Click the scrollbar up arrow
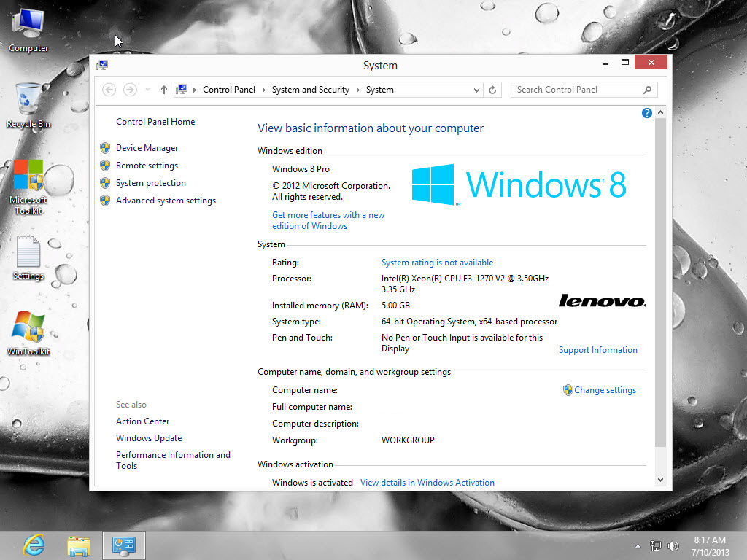The width and height of the screenshot is (747, 560). pos(660,113)
